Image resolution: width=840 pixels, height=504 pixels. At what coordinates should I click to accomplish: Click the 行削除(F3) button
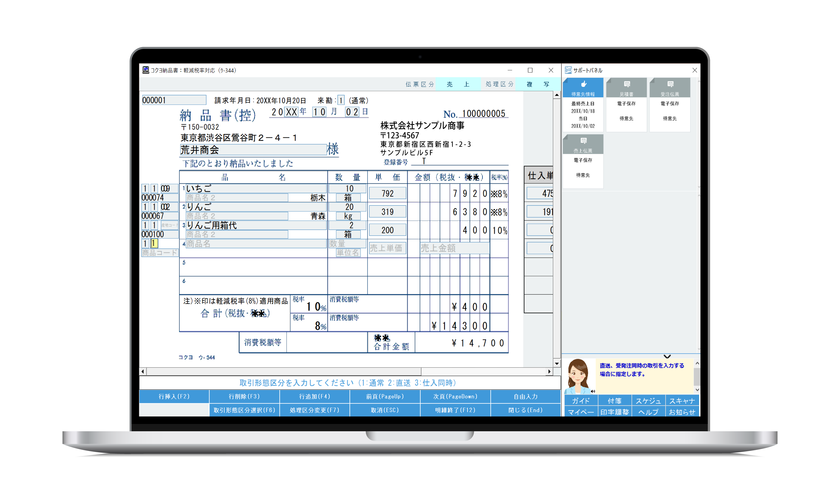(x=244, y=396)
